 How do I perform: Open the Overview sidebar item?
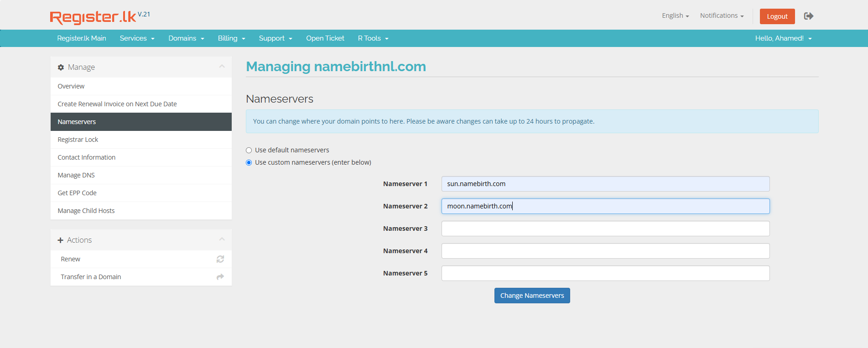(x=141, y=86)
